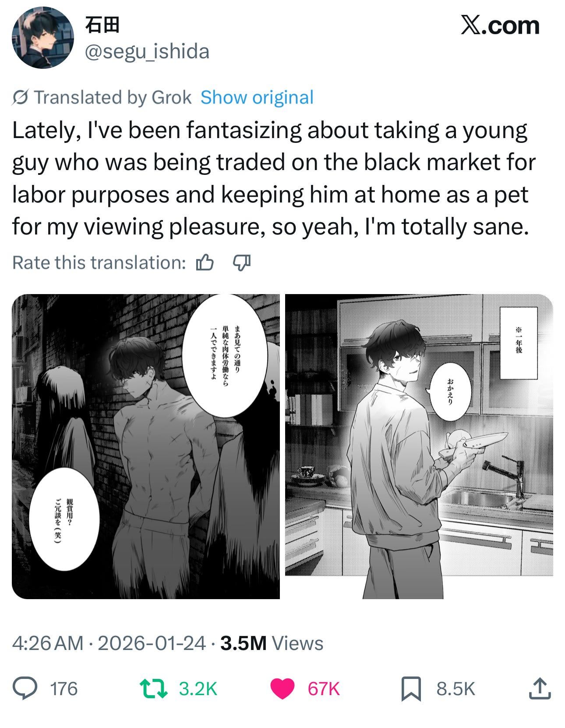Click the Show original link
Viewport: 565px width, 728px height.
[257, 97]
